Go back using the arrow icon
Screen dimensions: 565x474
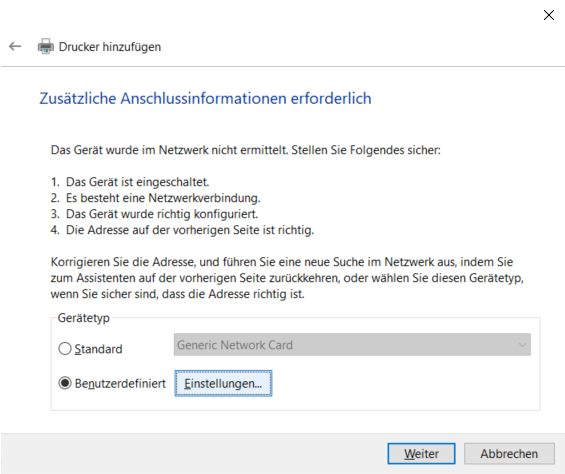(15, 46)
